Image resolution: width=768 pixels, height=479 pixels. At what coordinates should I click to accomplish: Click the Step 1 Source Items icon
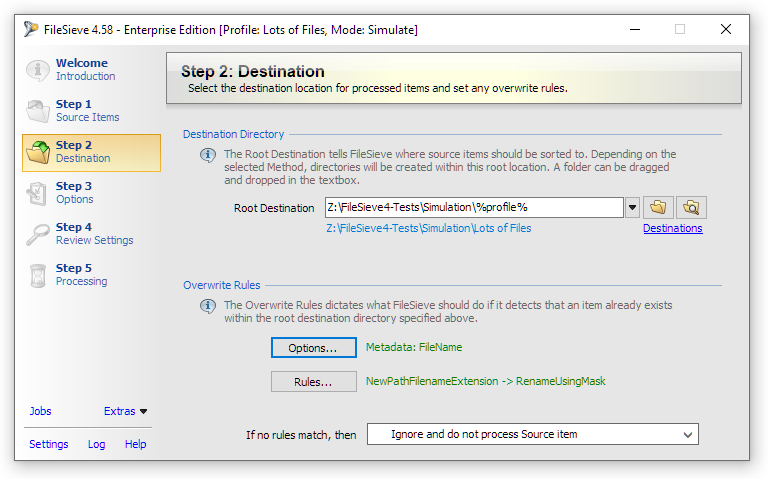click(38, 111)
